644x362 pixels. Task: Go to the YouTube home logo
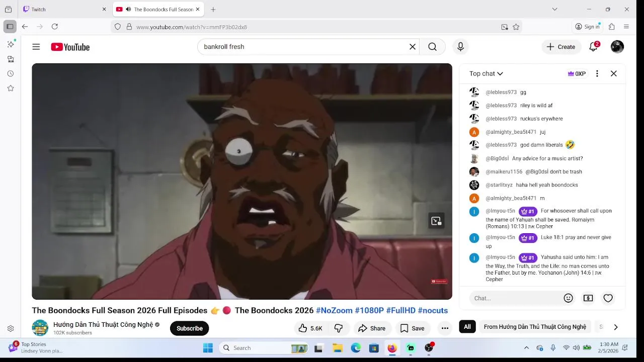point(70,47)
